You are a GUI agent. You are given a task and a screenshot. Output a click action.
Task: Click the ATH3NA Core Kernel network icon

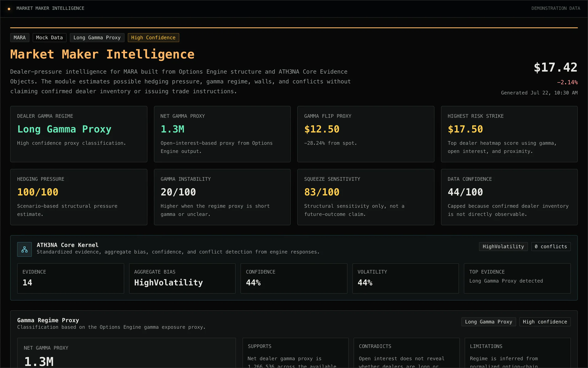point(24,249)
